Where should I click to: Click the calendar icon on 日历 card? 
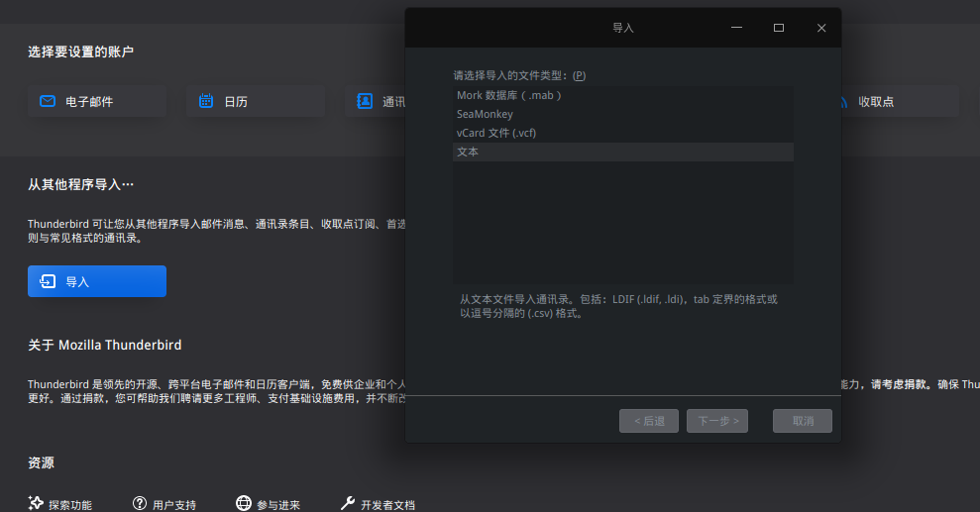click(206, 101)
